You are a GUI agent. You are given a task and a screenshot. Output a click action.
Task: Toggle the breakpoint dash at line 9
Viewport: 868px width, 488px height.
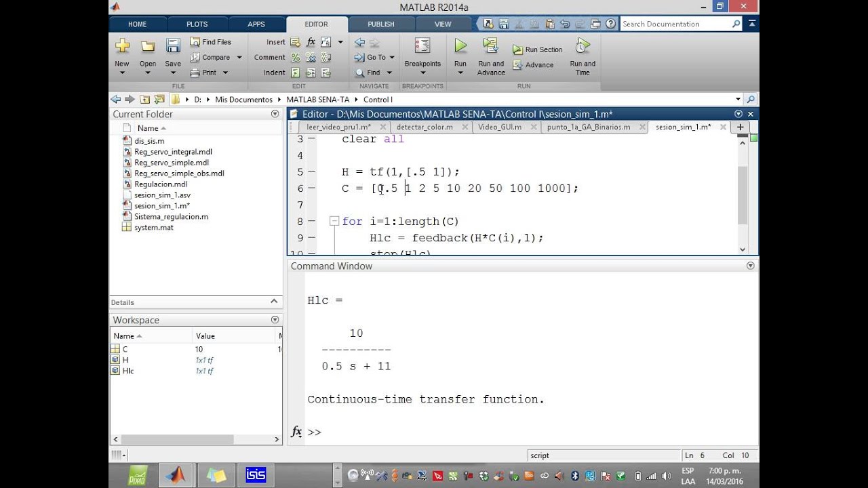pyautogui.click(x=311, y=238)
